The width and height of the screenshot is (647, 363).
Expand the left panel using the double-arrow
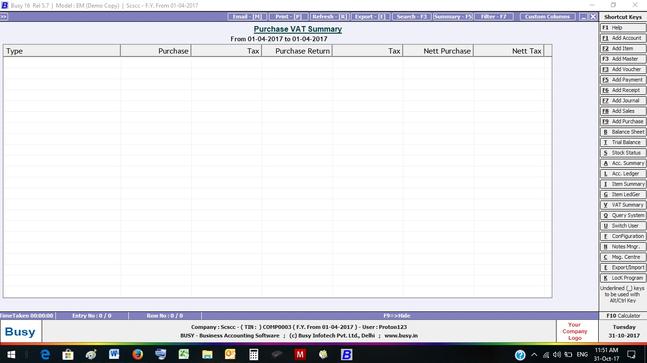click(x=3, y=16)
